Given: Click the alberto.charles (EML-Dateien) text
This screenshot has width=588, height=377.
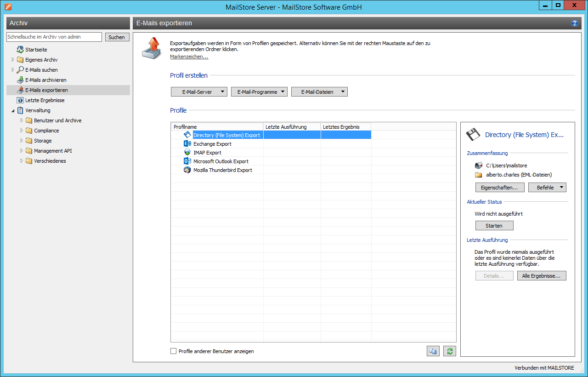Looking at the screenshot, I should [x=519, y=175].
